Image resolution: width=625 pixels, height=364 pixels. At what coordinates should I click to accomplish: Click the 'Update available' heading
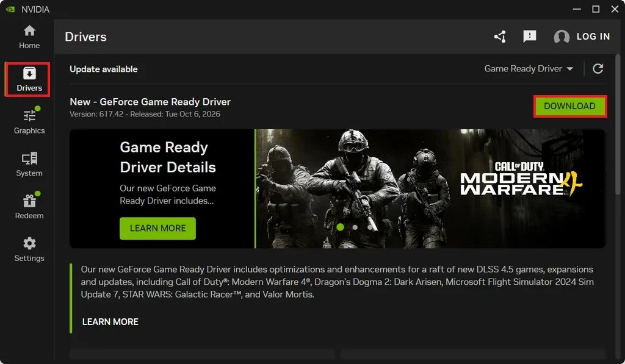[x=104, y=70]
